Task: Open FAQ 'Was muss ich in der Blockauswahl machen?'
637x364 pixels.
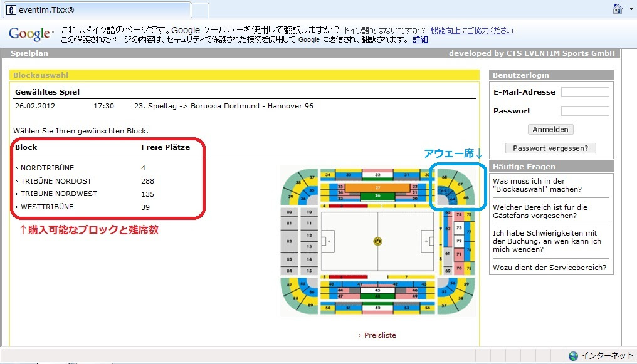Action: pos(537,185)
